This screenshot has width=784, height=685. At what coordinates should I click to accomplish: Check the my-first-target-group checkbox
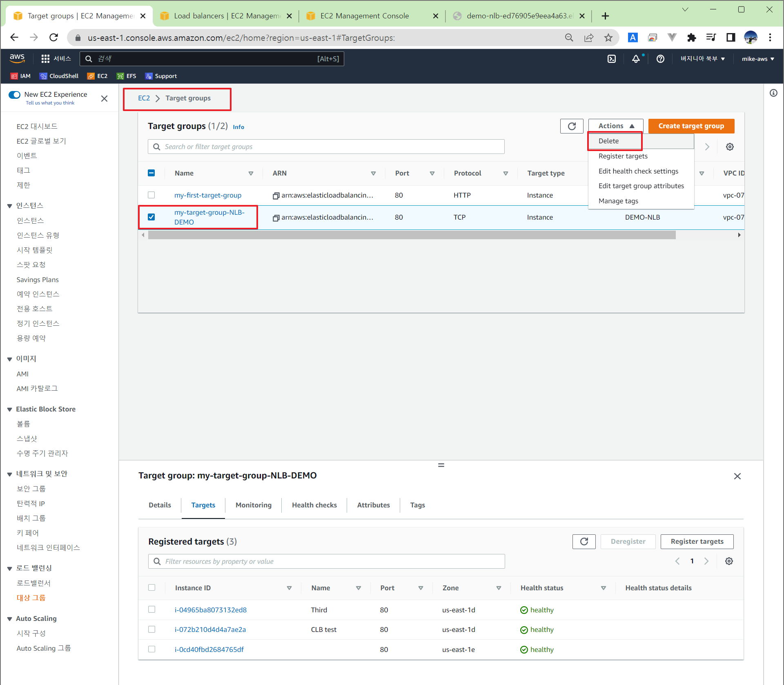pyautogui.click(x=151, y=195)
